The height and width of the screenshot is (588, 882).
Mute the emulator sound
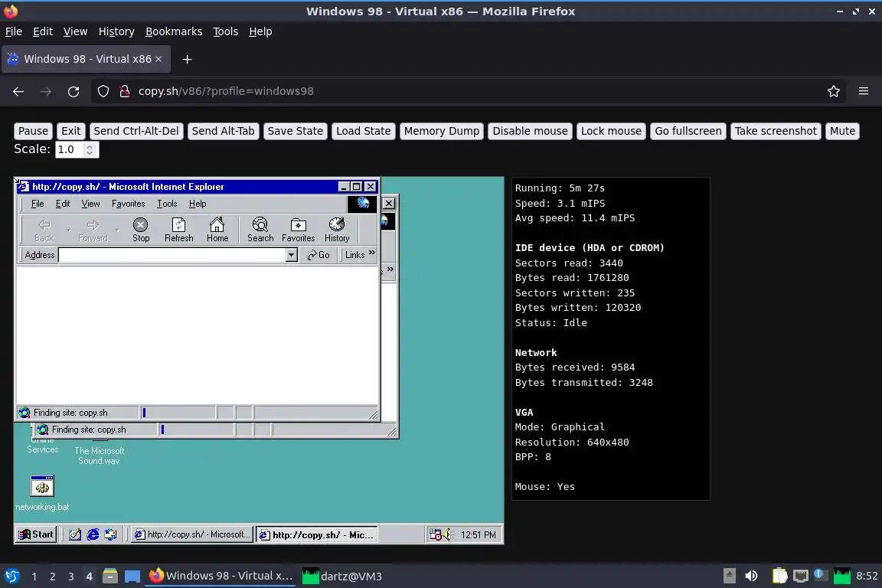coord(842,131)
